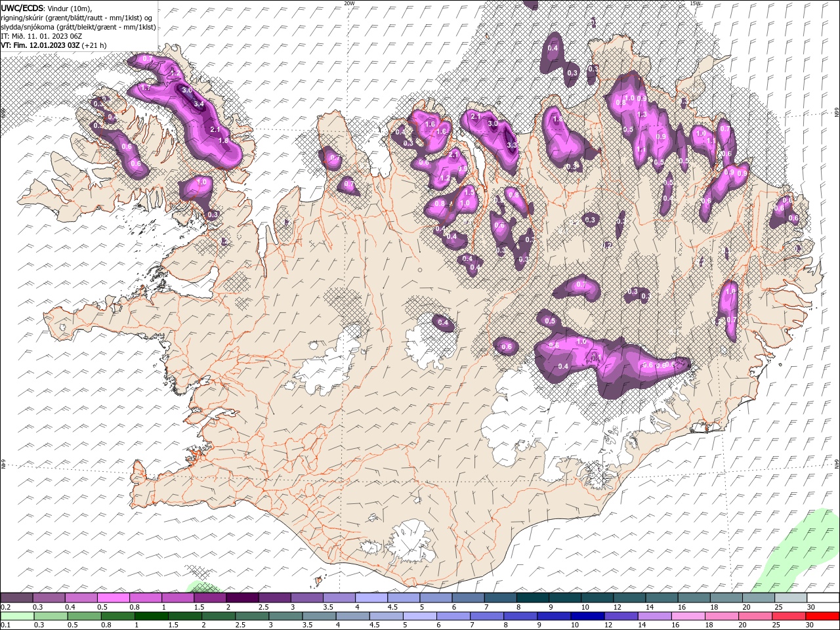Viewport: 840px width, 630px height.
Task: Click the '(+21 h)' forecast offset text
Action: (x=94, y=45)
